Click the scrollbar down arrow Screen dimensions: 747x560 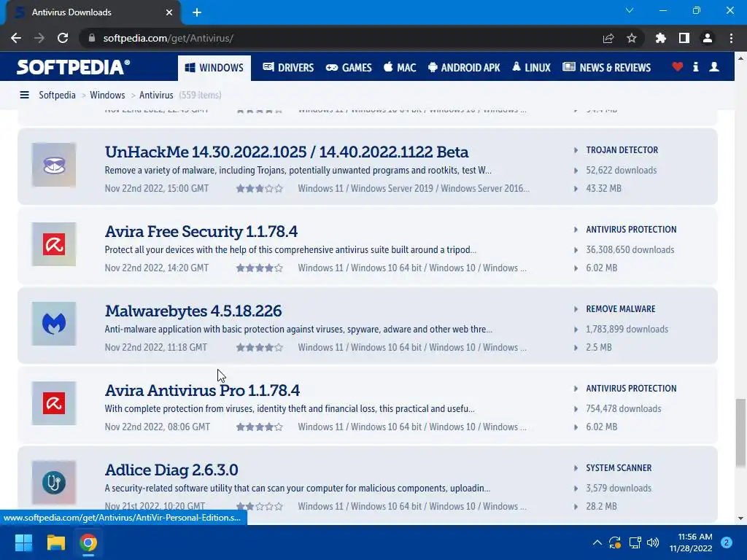[740, 518]
